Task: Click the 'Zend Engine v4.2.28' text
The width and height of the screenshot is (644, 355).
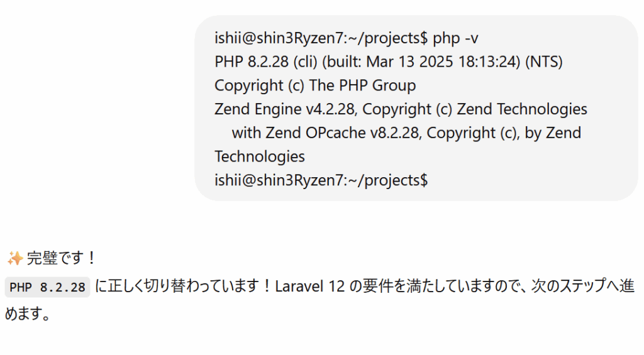Action: tap(285, 109)
